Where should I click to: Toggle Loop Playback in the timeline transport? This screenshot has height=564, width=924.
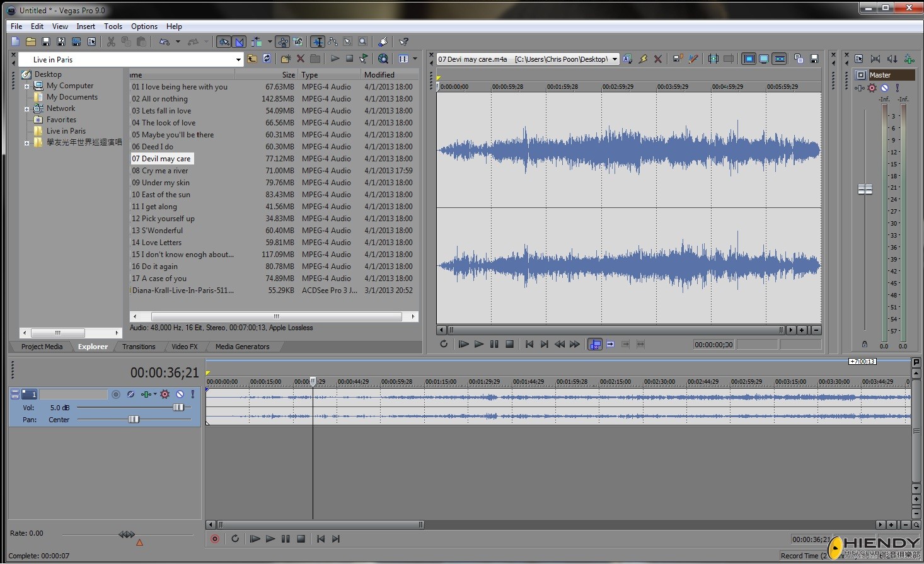[x=235, y=539]
